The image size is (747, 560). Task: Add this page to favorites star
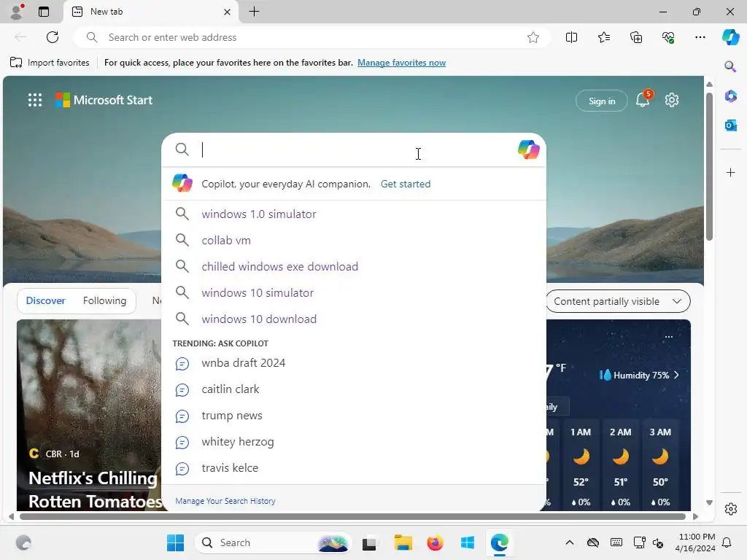[x=533, y=37]
